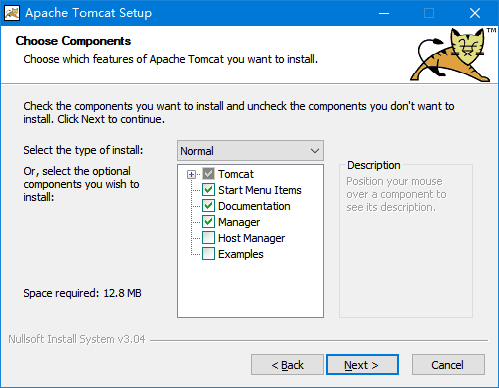499x388 pixels.
Task: Click the 'Nullsoft Install System v3.04' text
Action: click(77, 339)
